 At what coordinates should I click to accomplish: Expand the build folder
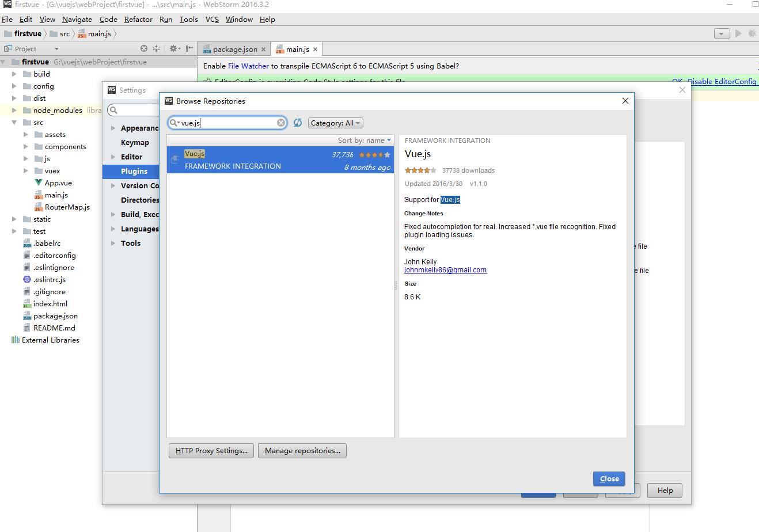coord(14,74)
